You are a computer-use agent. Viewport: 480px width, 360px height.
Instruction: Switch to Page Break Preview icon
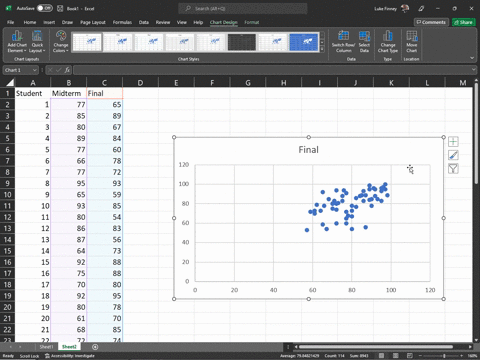410,356
